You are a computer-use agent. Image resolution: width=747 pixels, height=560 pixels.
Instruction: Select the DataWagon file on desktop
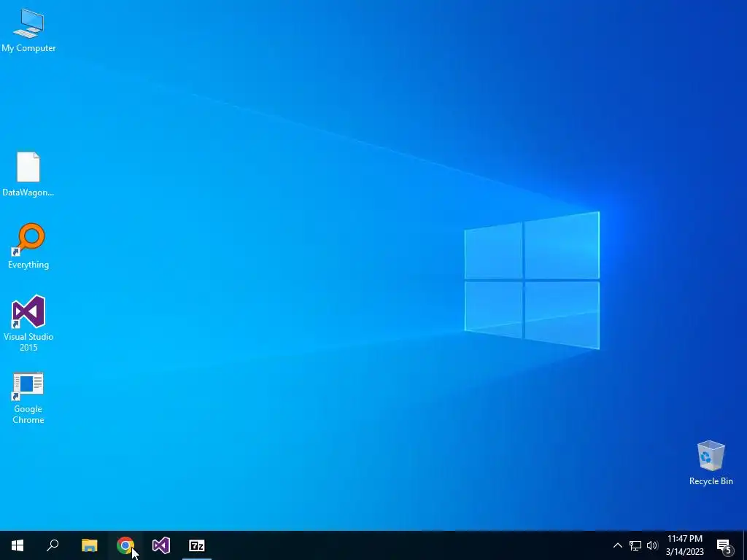click(28, 174)
